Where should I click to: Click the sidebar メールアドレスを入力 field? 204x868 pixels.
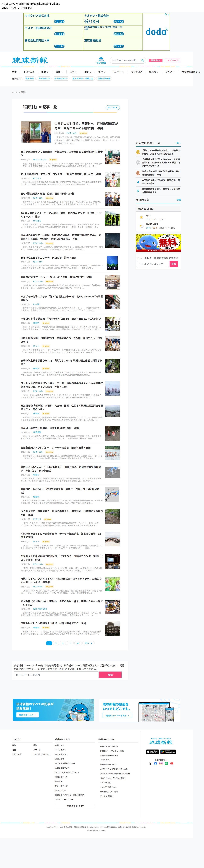pyautogui.click(x=153, y=264)
